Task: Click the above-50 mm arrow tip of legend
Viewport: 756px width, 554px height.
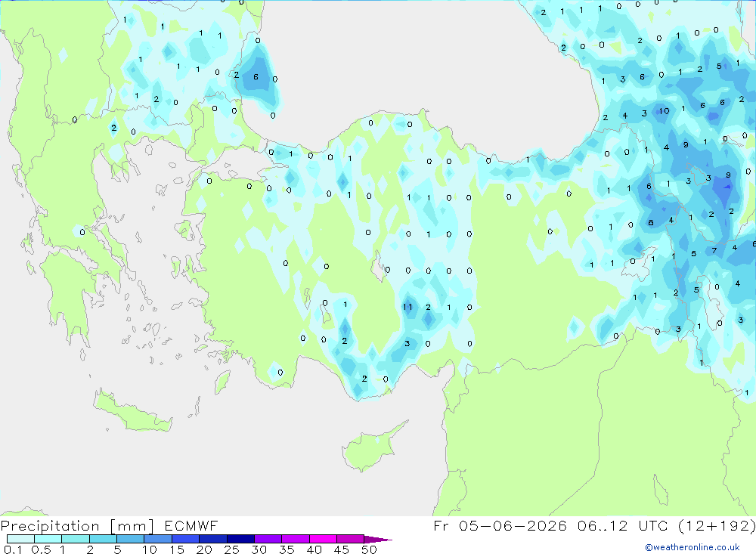Action: point(378,540)
